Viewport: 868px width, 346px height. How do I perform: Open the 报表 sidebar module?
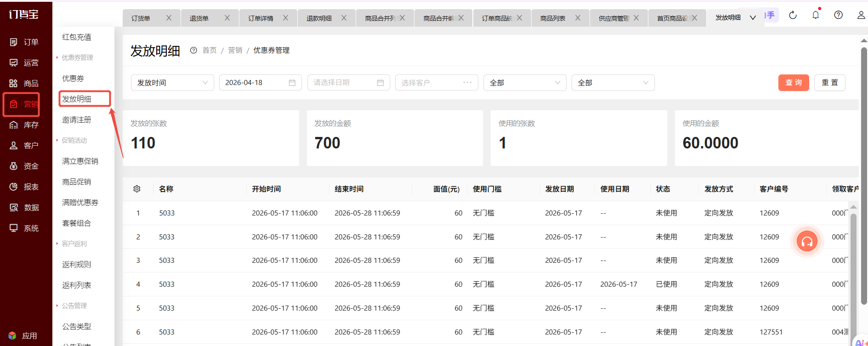[x=24, y=187]
